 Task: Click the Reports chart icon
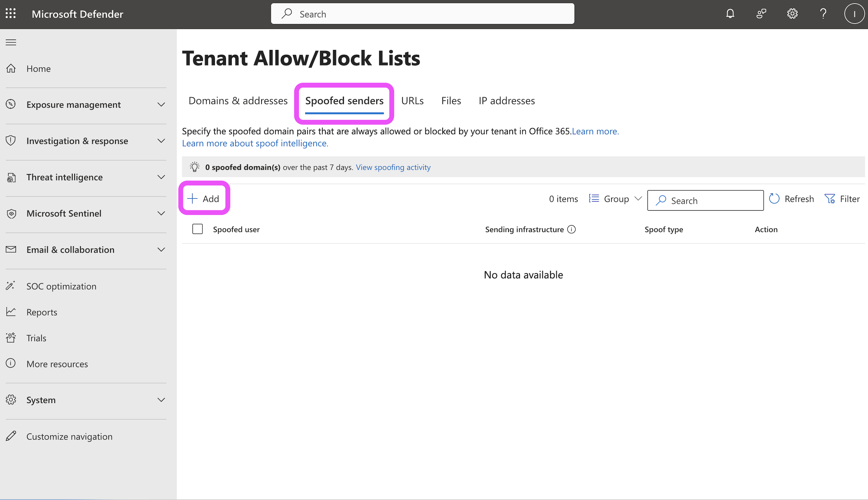[11, 312]
